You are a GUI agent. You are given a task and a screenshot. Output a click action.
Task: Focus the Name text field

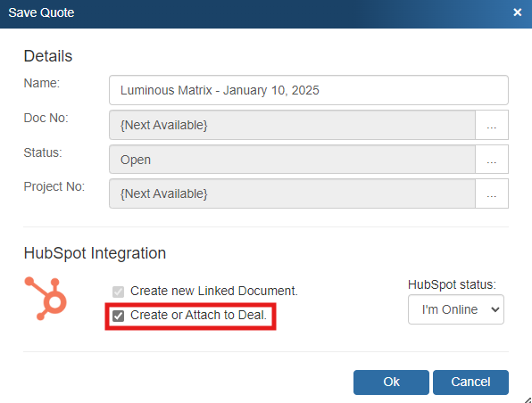click(x=309, y=90)
